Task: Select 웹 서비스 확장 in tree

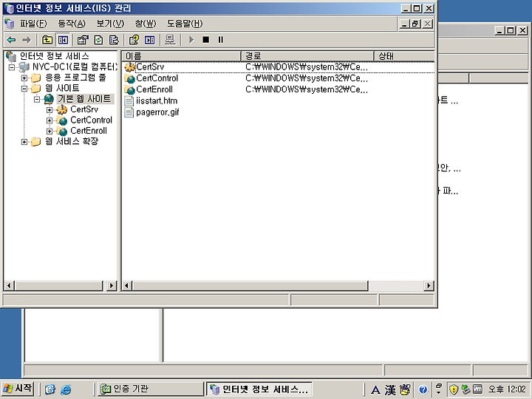Action: pos(72,141)
